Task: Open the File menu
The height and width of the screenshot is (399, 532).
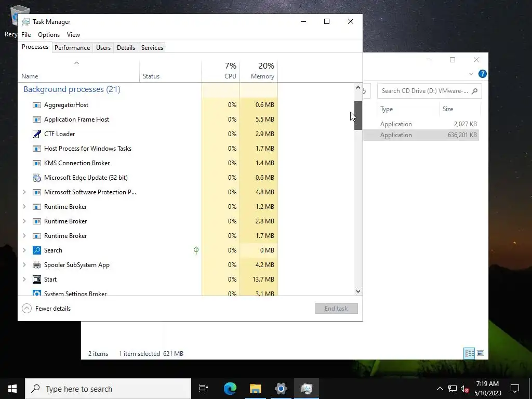Action: point(26,35)
